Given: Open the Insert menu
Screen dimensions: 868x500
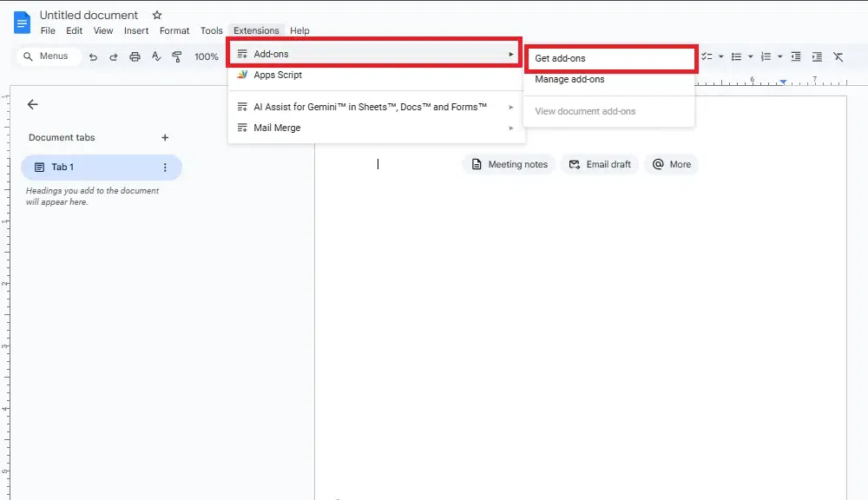Looking at the screenshot, I should click(136, 30).
